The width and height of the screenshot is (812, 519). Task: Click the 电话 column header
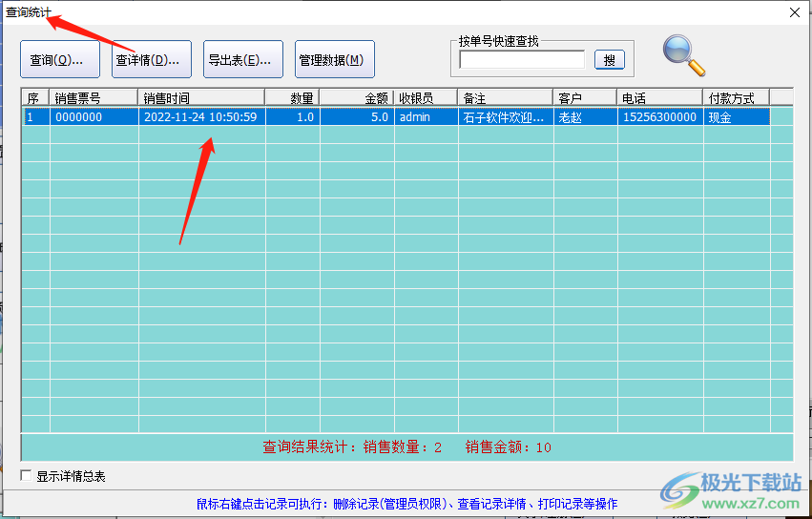659,98
